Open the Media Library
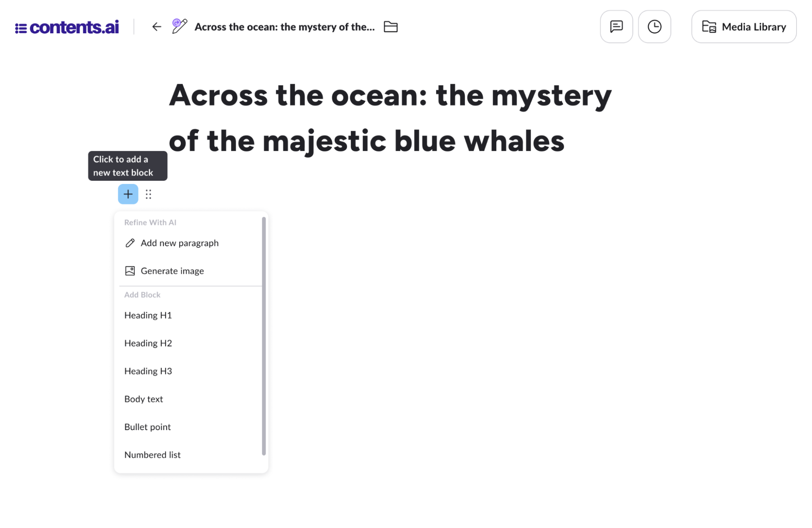Viewport: 812px width, 528px height. 743,27
